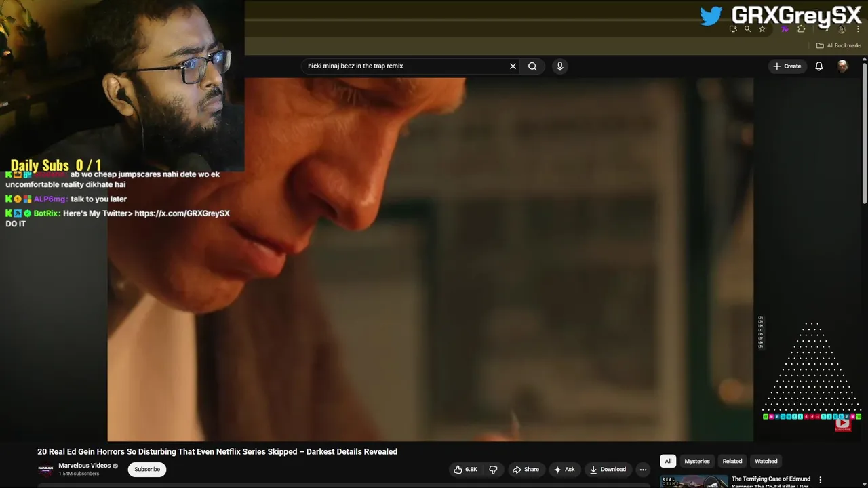Open the Extensions puzzle icon
The height and width of the screenshot is (488, 868).
coord(802,29)
